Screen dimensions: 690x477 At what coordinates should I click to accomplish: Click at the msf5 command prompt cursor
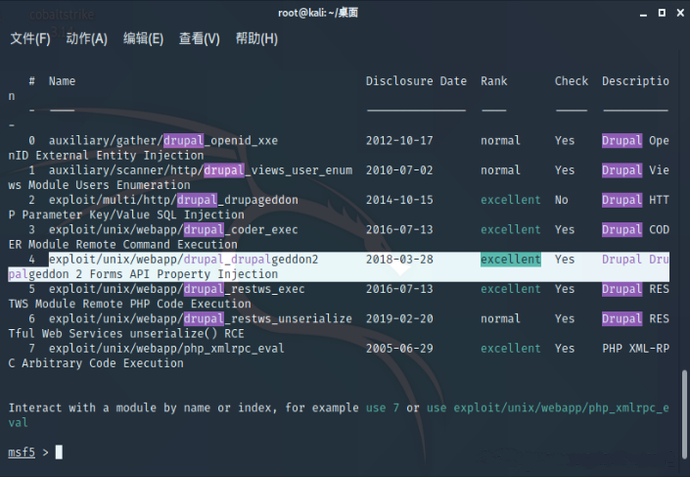tap(59, 453)
